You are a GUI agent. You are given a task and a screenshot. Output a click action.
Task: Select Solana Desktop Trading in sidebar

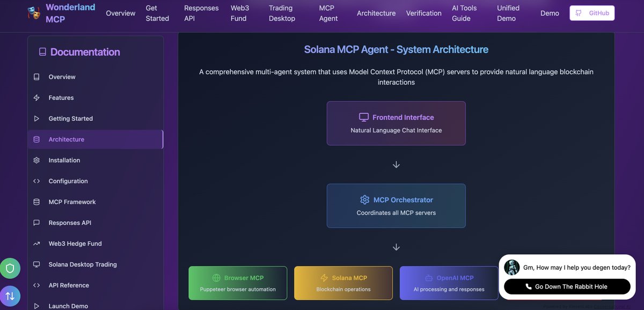tap(96, 264)
